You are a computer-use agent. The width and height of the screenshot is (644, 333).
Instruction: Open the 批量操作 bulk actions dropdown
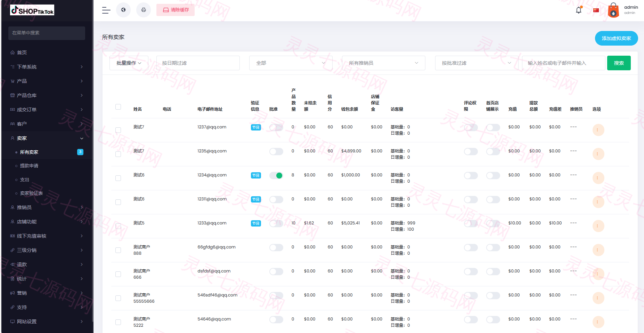coord(129,63)
